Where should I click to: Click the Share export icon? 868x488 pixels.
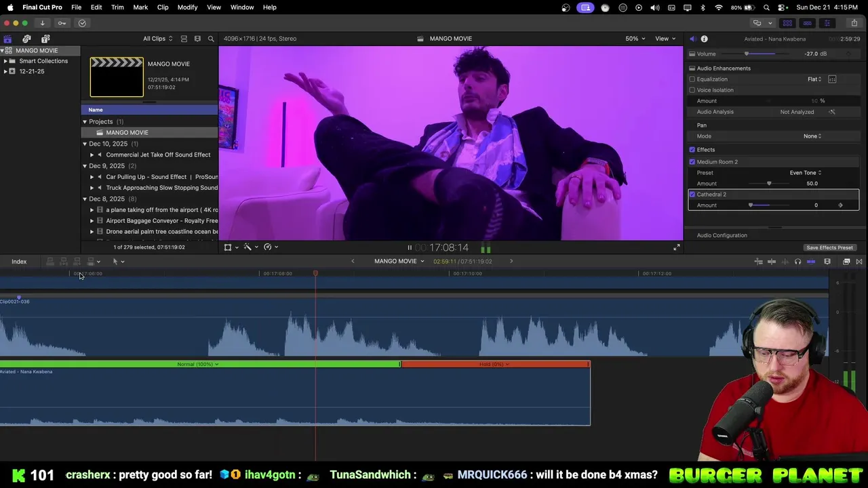tap(854, 23)
